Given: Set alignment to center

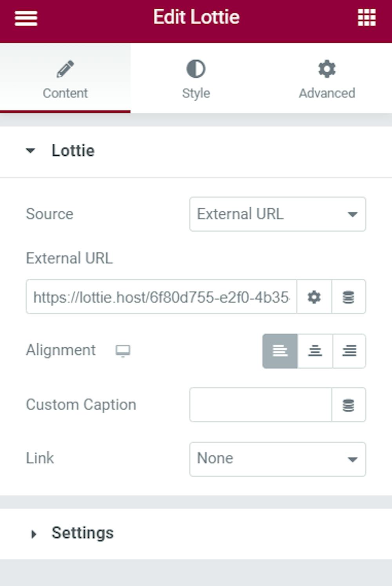Looking at the screenshot, I should [x=315, y=351].
